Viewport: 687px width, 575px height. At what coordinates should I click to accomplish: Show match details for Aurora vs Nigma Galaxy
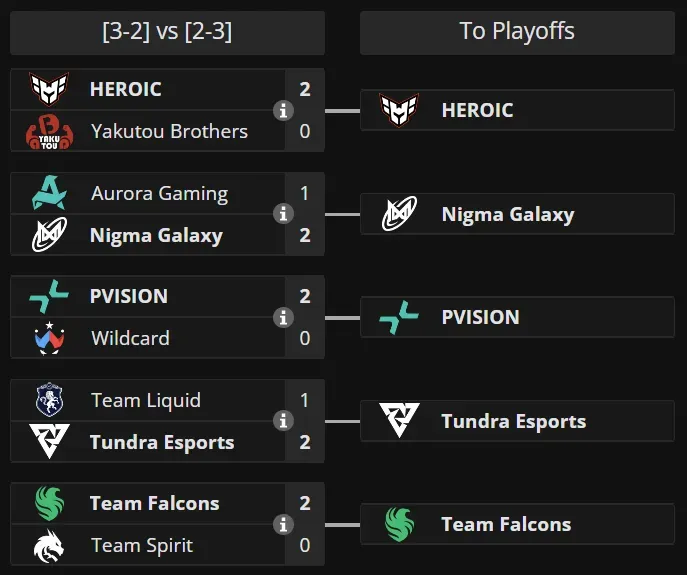pyautogui.click(x=284, y=214)
